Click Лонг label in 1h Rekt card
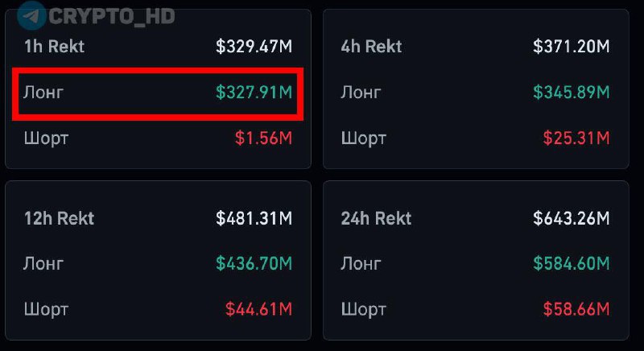 click(x=43, y=93)
